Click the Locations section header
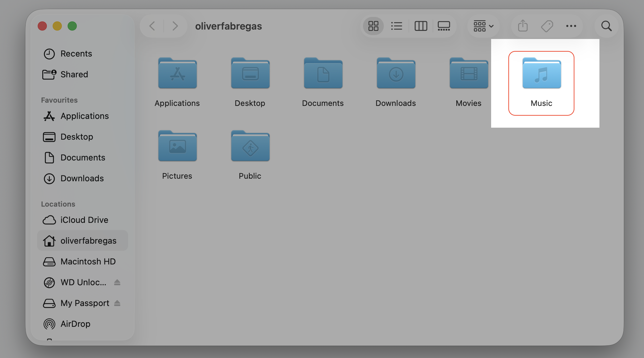Viewport: 644px width, 358px height. pyautogui.click(x=58, y=204)
